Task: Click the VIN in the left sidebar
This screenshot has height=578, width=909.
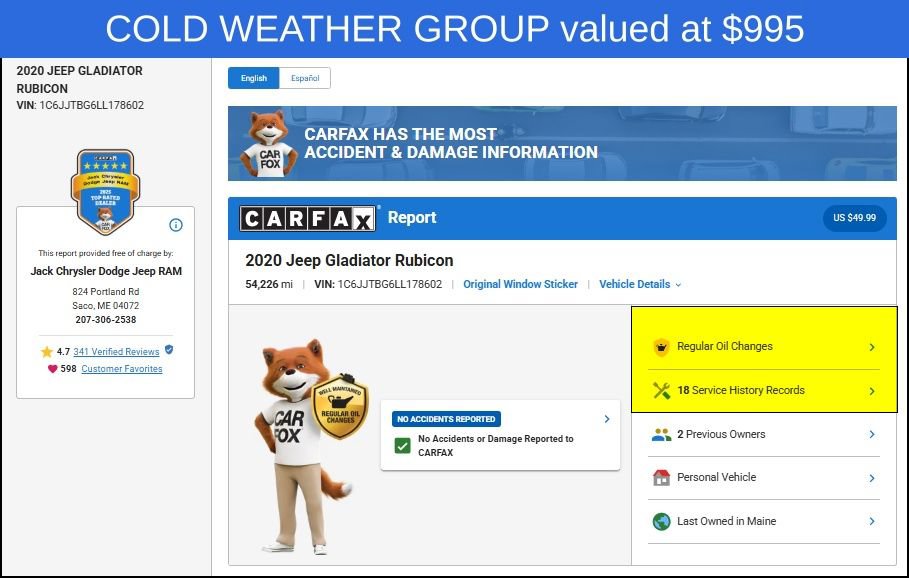Action: [80, 105]
